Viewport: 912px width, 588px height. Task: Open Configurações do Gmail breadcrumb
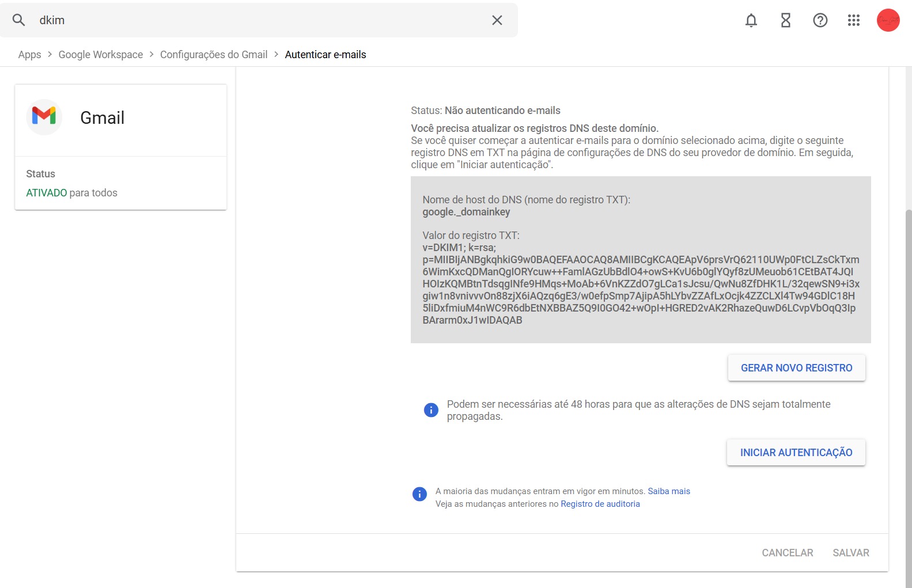click(214, 55)
